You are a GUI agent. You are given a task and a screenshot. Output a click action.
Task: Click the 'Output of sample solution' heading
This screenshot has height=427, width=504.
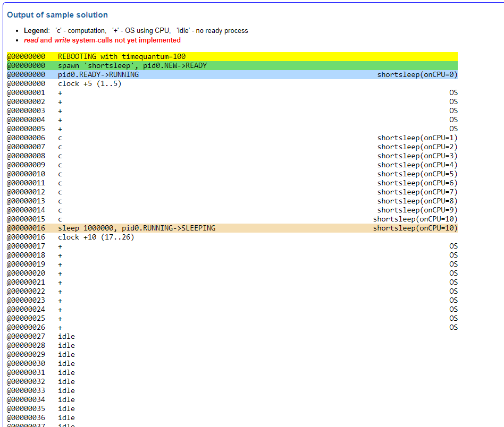pyautogui.click(x=57, y=15)
